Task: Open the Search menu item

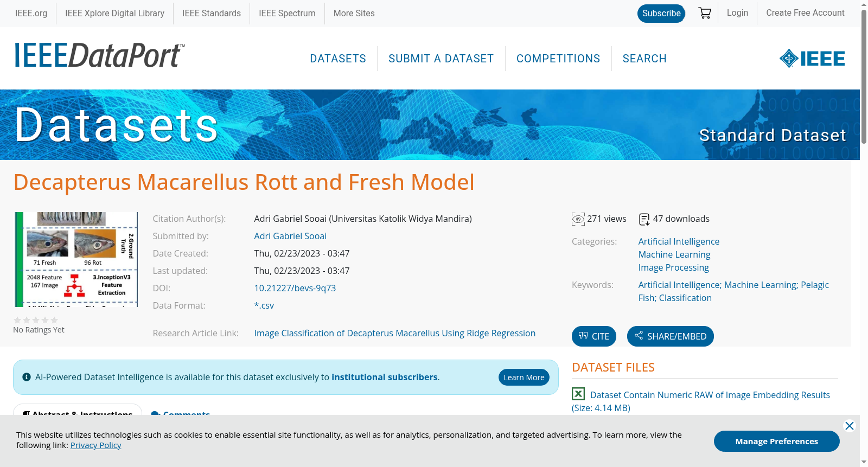Action: point(644,59)
